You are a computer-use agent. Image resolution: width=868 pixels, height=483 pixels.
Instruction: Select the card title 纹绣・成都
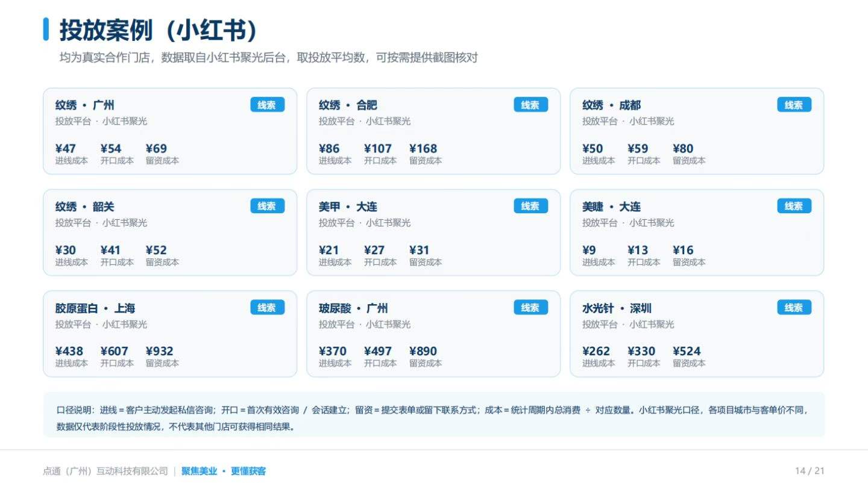coord(612,105)
